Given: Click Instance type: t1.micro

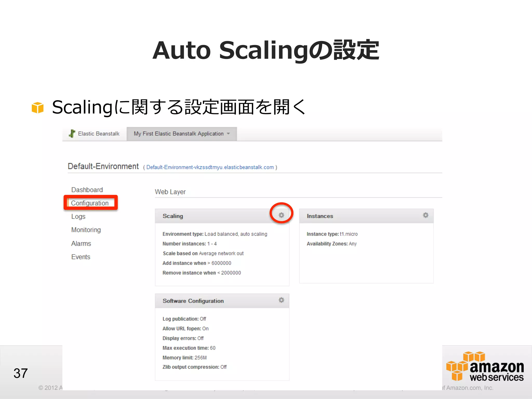Looking at the screenshot, I should click(x=332, y=234).
